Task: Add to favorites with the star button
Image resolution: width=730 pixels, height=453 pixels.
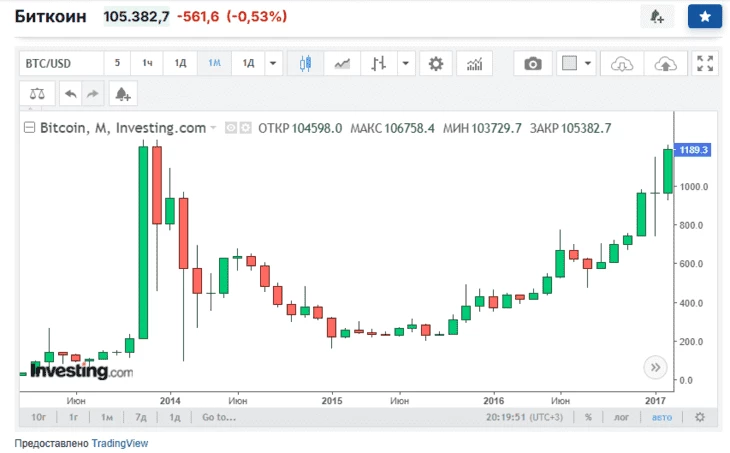Action: pyautogui.click(x=705, y=17)
